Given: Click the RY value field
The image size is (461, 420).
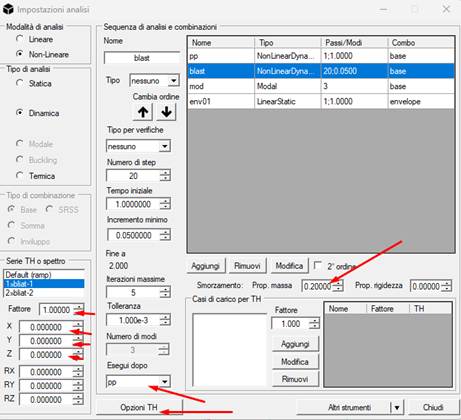Looking at the screenshot, I should [46, 386].
